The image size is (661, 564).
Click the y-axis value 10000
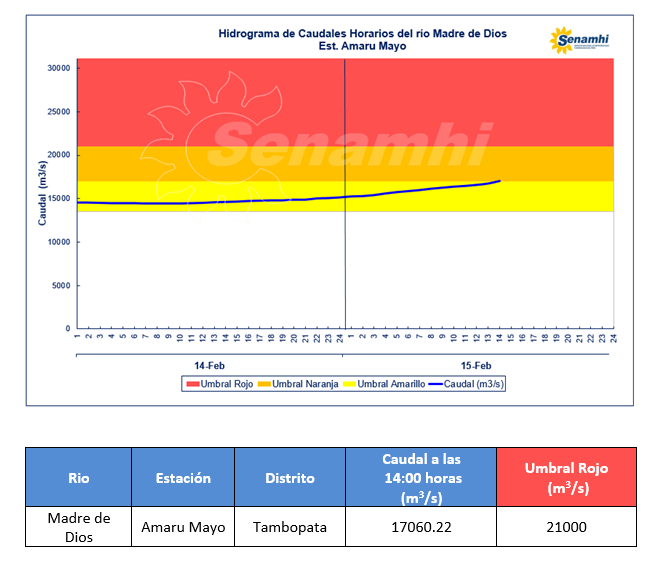pos(59,242)
